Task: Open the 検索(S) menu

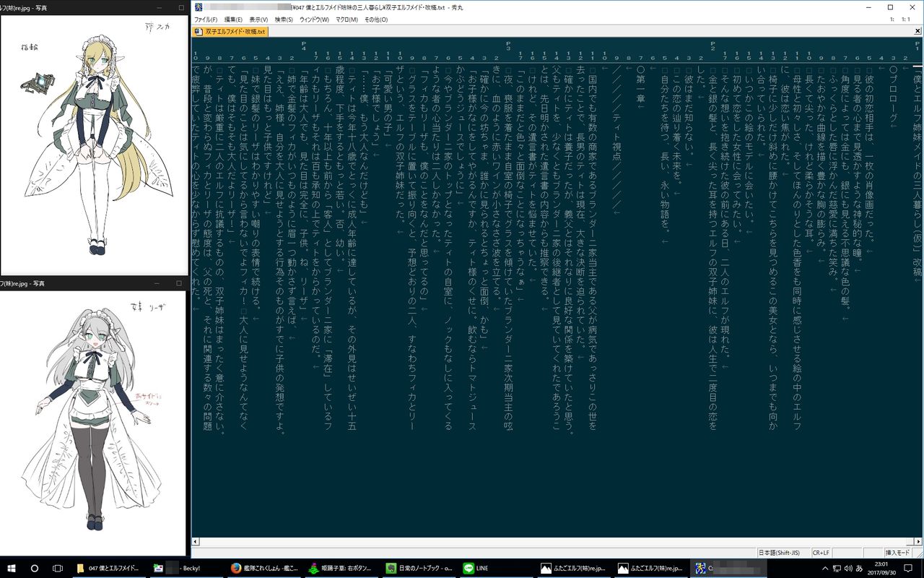Action: coord(284,20)
